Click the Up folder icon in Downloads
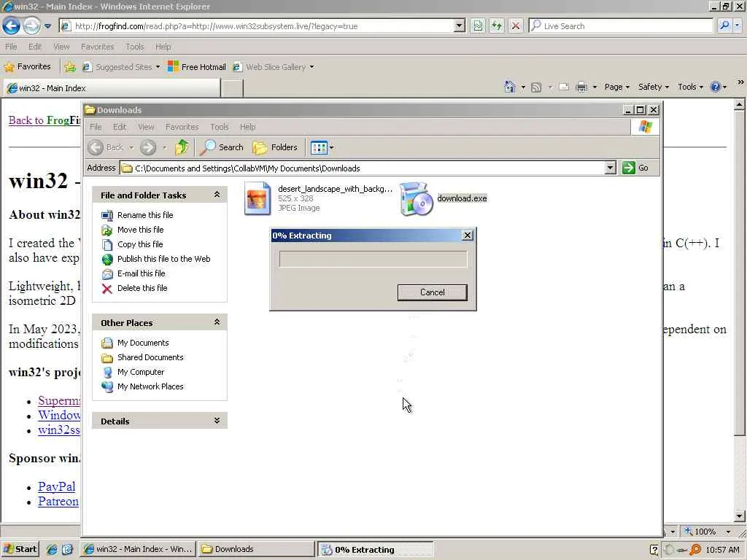This screenshot has width=747, height=560. click(182, 147)
